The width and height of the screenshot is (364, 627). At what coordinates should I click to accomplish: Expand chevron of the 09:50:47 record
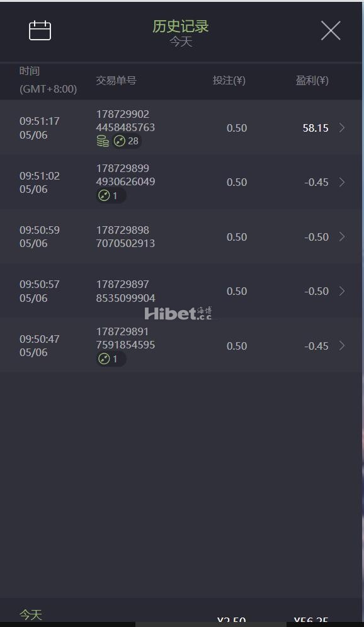click(x=342, y=345)
